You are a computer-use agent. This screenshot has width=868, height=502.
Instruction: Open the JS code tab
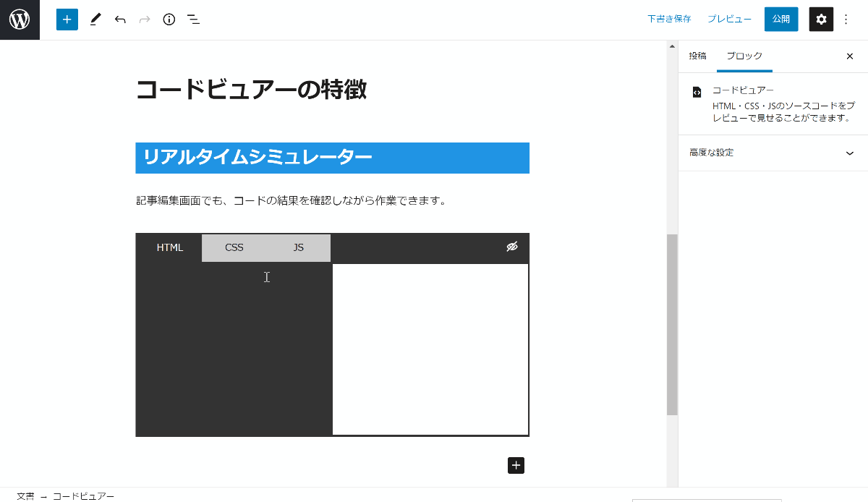click(x=299, y=247)
